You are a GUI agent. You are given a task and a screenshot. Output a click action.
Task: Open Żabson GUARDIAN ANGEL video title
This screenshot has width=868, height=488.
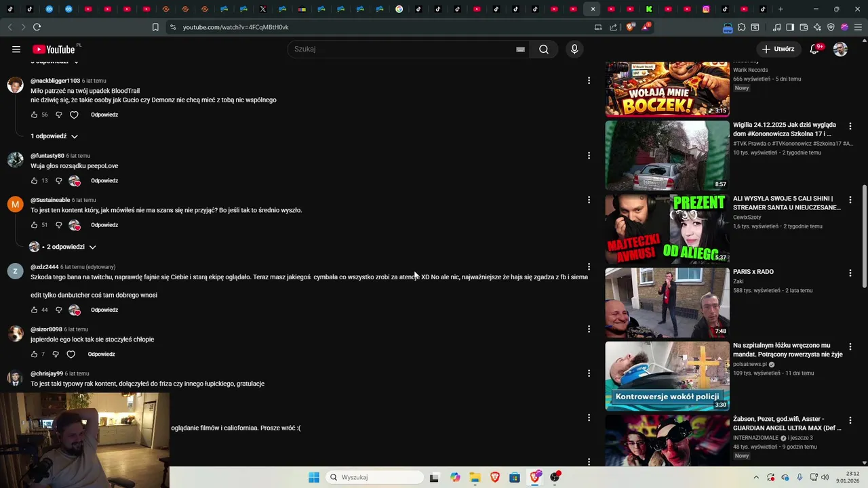click(787, 423)
